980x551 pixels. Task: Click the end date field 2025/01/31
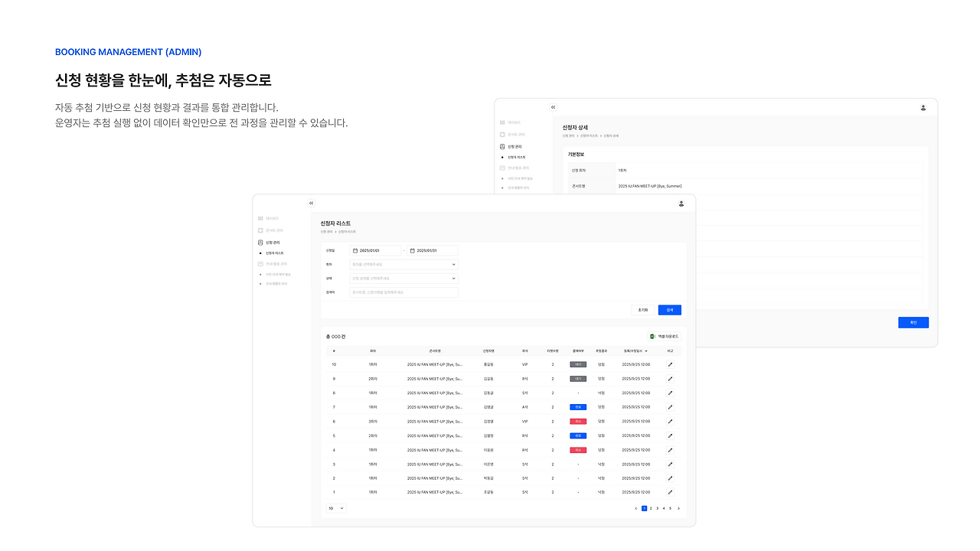(x=433, y=250)
